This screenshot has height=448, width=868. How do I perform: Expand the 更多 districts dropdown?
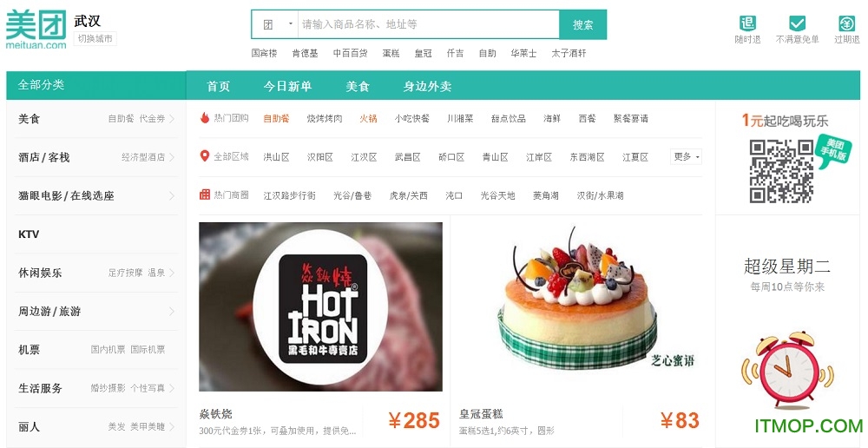(x=686, y=157)
